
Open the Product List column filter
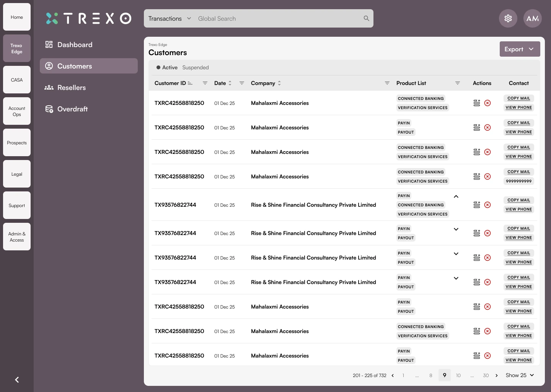(x=458, y=83)
